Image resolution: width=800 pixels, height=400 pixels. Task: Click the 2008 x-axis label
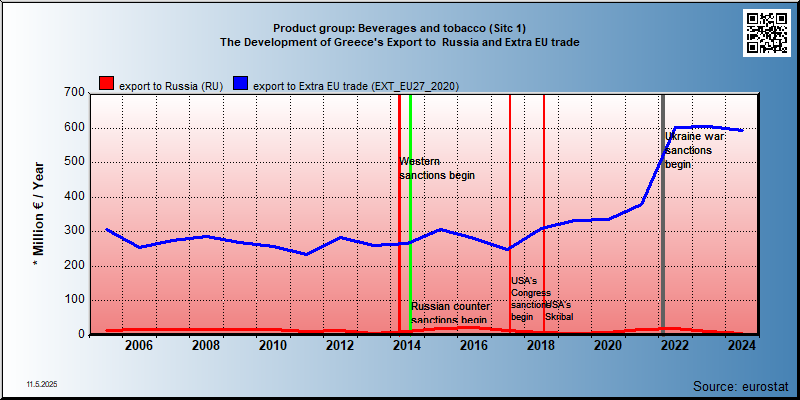206,345
